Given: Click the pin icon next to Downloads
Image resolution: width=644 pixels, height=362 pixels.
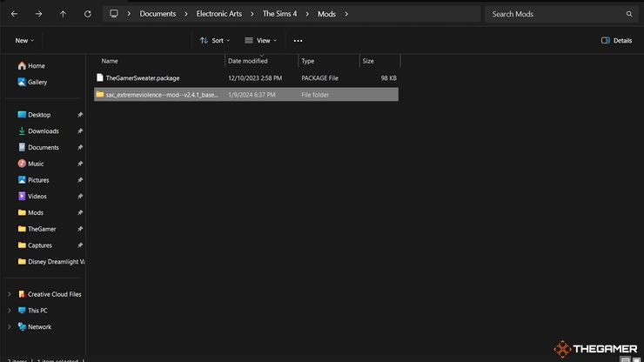Looking at the screenshot, I should [80, 131].
